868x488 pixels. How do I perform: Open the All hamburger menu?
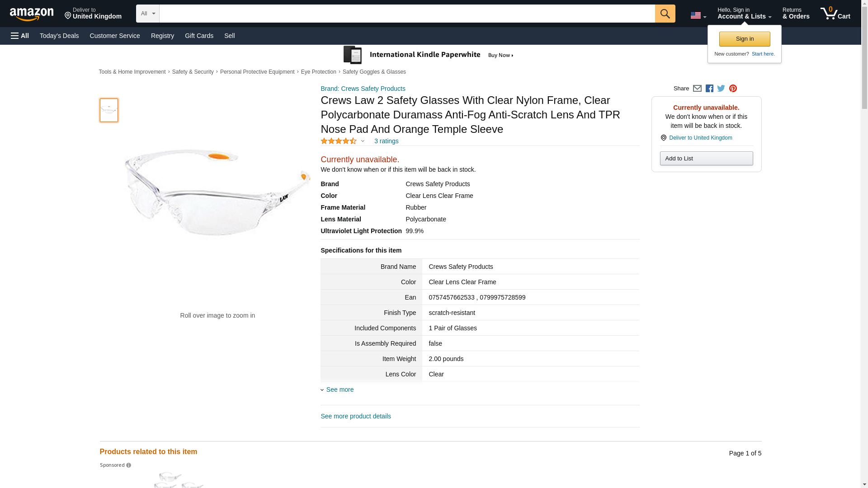20,36
